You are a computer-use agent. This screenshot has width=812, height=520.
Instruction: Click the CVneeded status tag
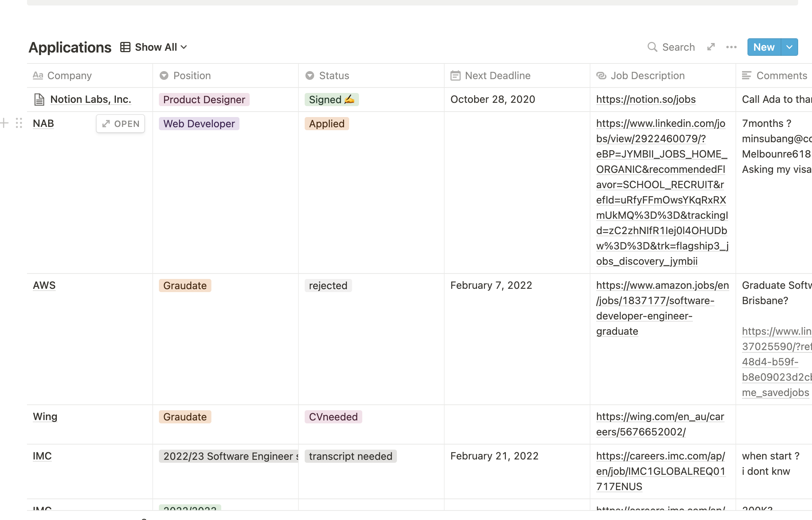pos(333,417)
